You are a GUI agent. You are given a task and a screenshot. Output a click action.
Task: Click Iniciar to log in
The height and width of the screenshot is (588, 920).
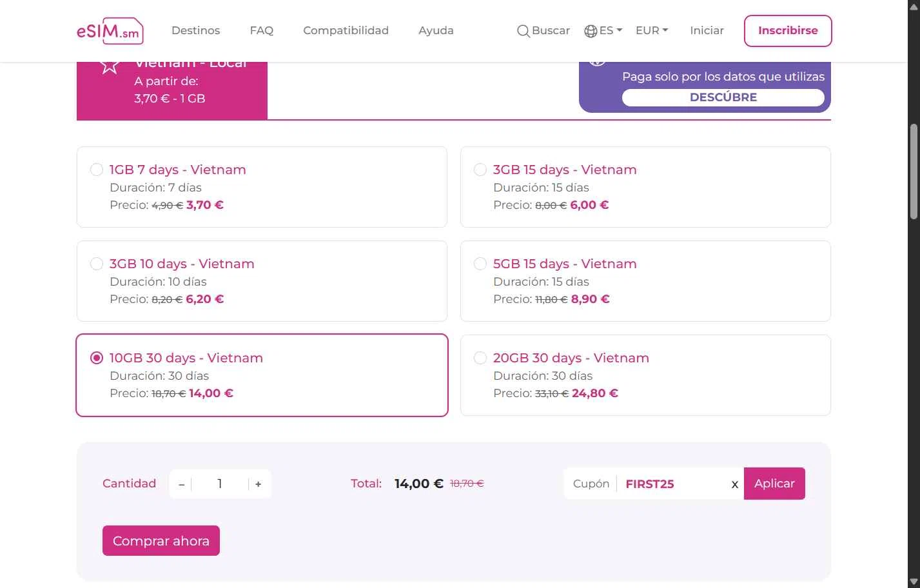click(707, 30)
